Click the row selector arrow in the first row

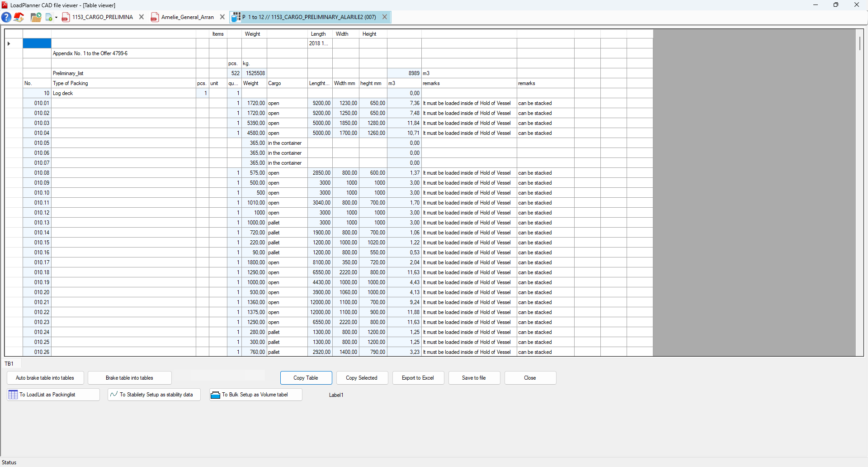(x=9, y=43)
